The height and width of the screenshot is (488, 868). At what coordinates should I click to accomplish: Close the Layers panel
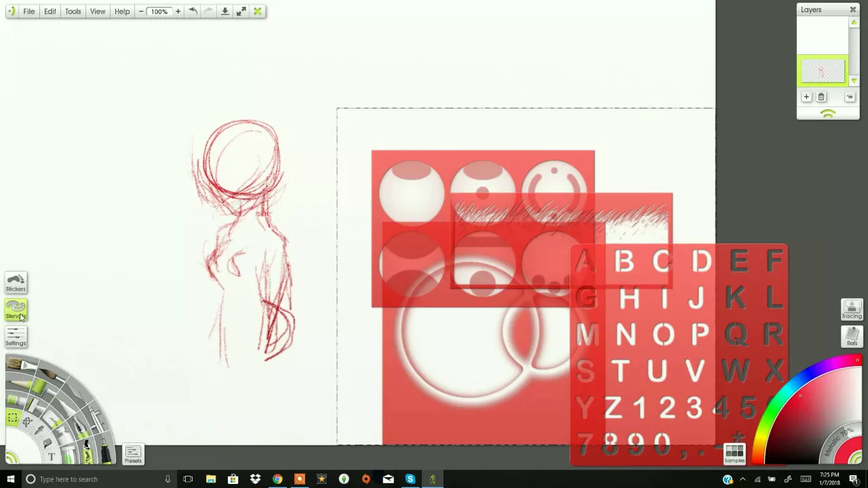coord(852,9)
